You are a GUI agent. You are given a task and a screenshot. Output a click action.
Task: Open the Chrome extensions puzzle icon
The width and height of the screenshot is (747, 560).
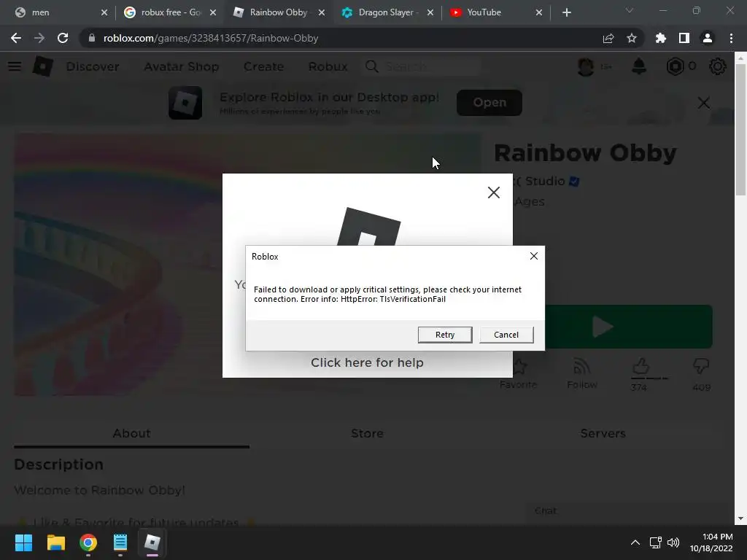tap(660, 38)
